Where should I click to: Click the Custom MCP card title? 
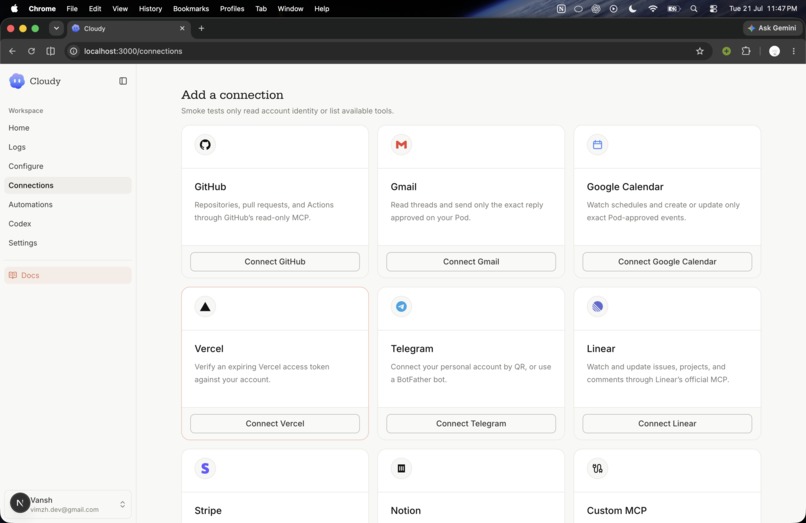coord(617,511)
